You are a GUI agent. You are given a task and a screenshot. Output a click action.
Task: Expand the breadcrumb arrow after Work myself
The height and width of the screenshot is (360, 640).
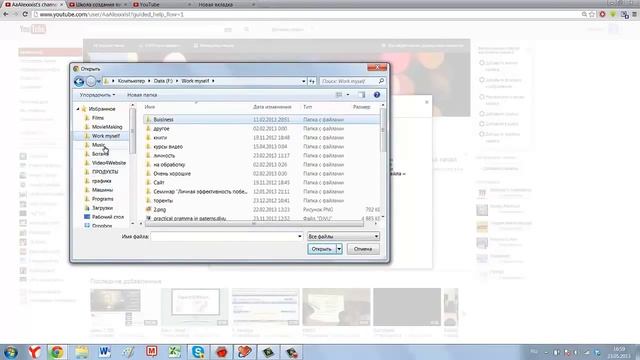tap(213, 81)
